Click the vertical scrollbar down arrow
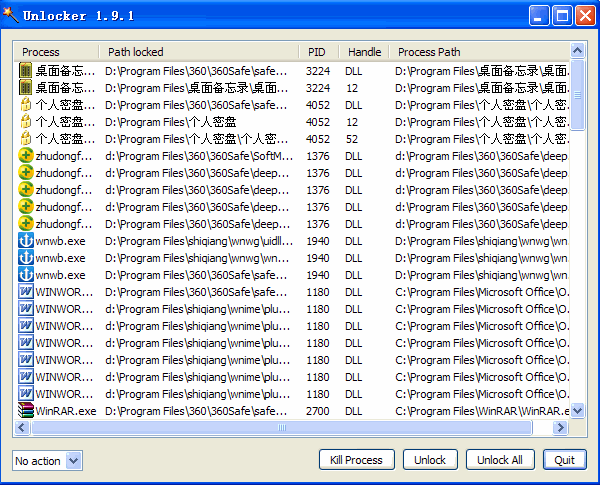This screenshot has height=485, width=600. pyautogui.click(x=577, y=411)
